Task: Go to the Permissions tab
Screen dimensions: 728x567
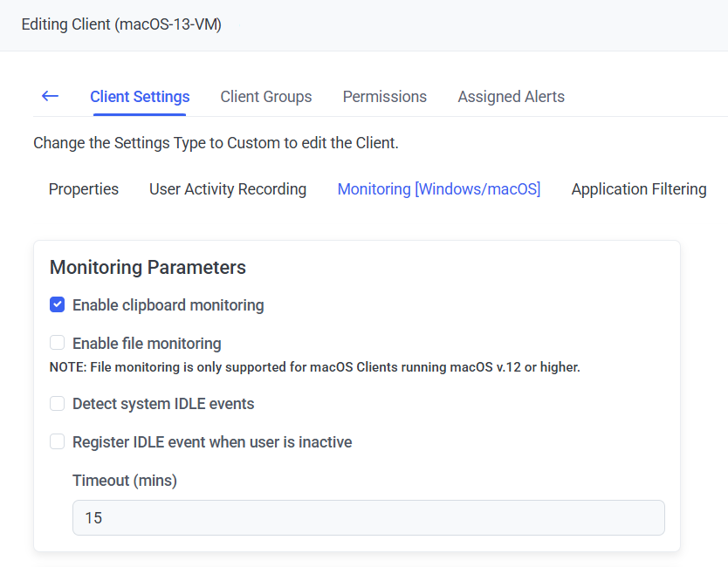Action: pyautogui.click(x=384, y=97)
